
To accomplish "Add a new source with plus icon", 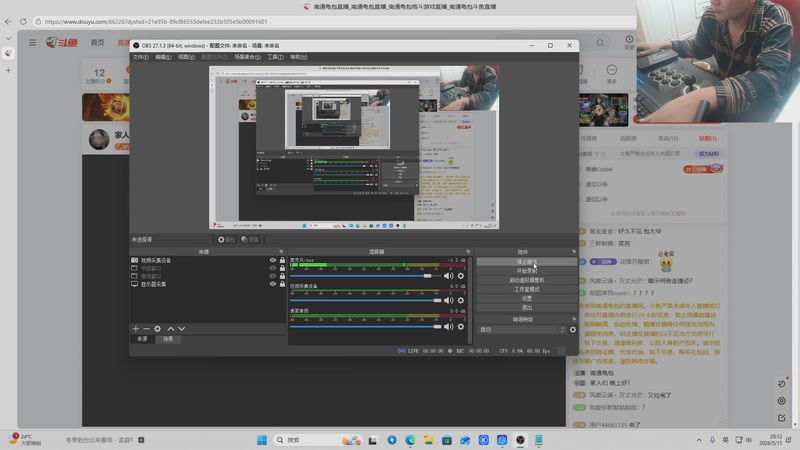I will [x=136, y=329].
